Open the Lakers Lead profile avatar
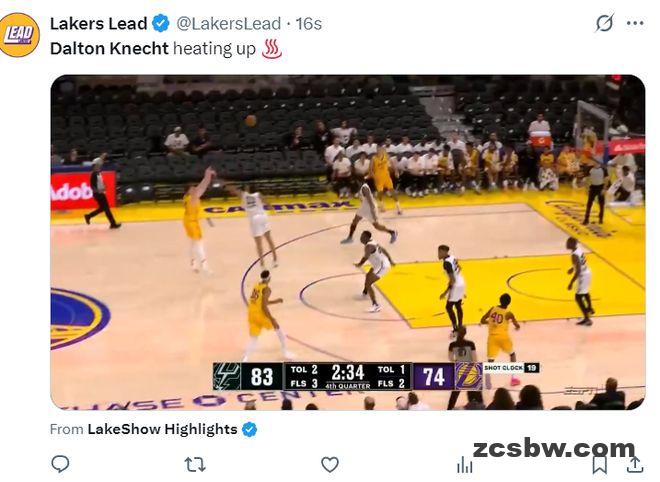 click(x=19, y=35)
